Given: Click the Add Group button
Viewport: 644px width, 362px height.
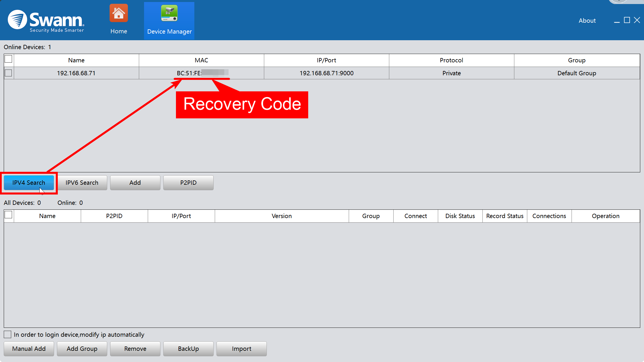Looking at the screenshot, I should (x=82, y=349).
